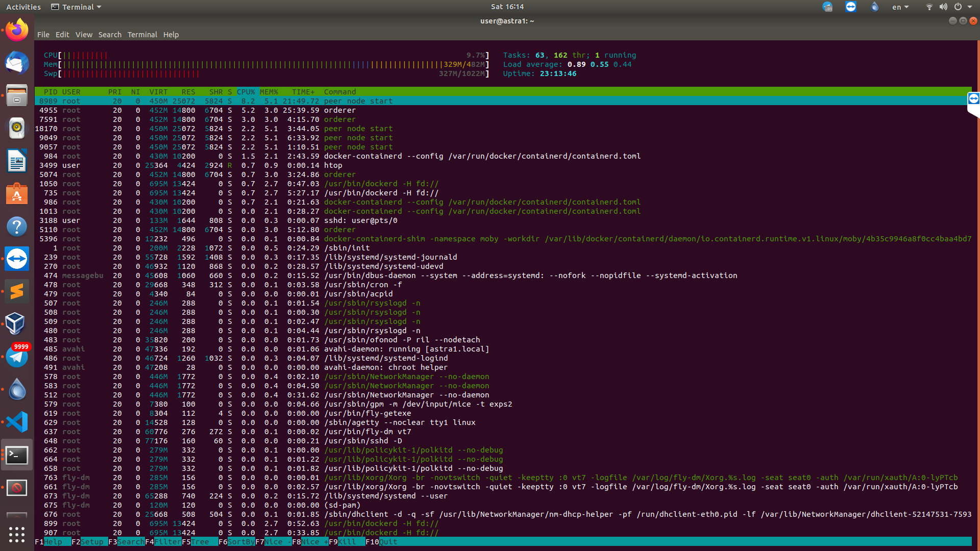
Task: Launch VirtualBox from the dock
Action: (17, 324)
